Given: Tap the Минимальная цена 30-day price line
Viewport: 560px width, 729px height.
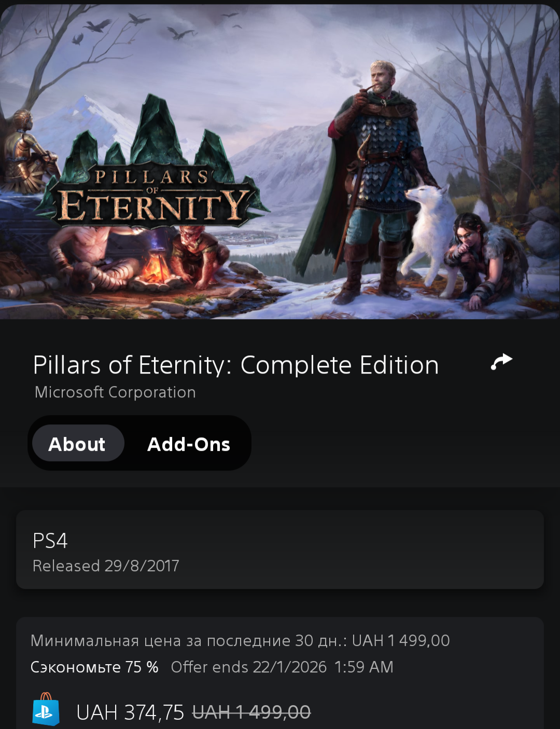Looking at the screenshot, I should [x=240, y=640].
